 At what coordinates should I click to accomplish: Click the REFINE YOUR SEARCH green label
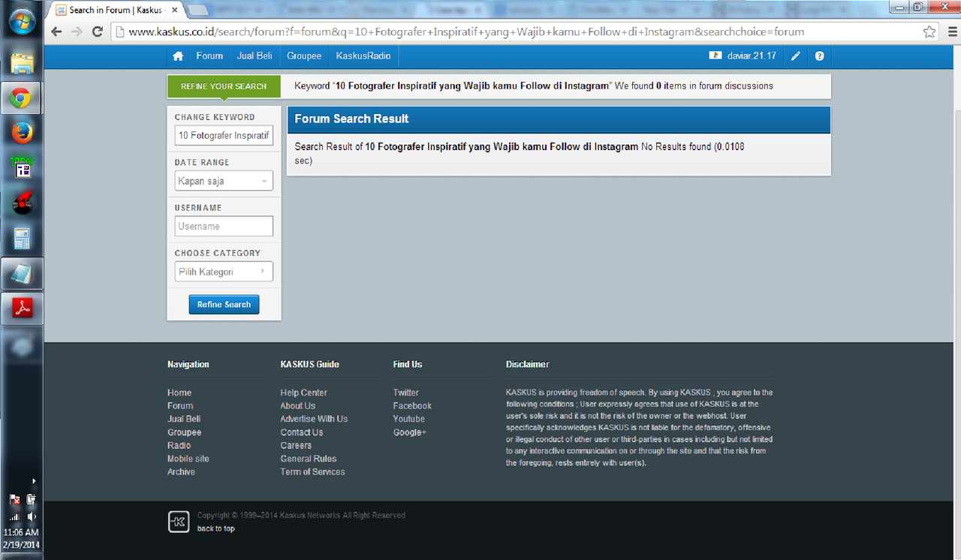click(x=224, y=86)
